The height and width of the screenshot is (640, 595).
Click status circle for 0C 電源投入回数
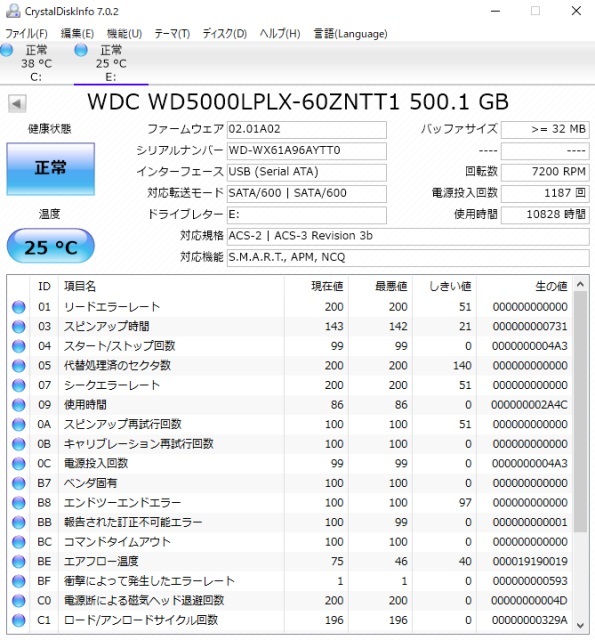(18, 464)
